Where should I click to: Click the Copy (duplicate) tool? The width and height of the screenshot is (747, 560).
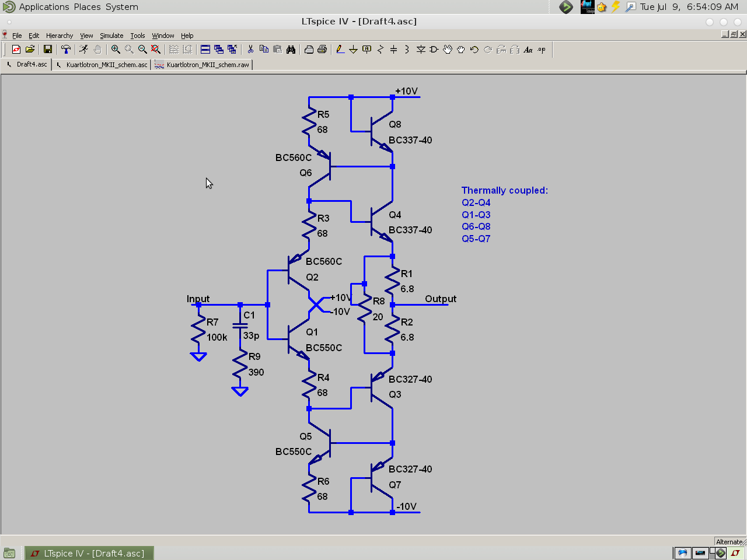(264, 50)
